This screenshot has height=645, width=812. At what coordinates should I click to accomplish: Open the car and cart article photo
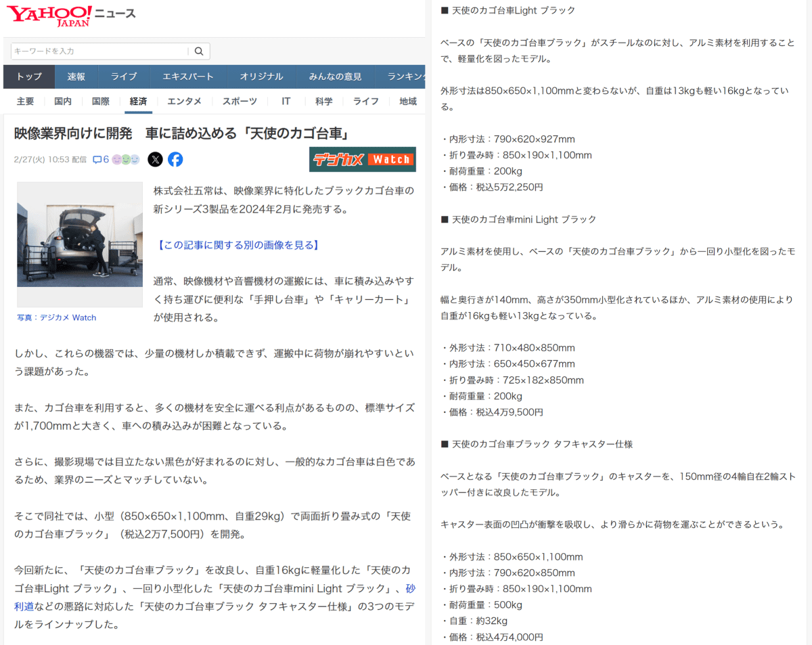[80, 234]
